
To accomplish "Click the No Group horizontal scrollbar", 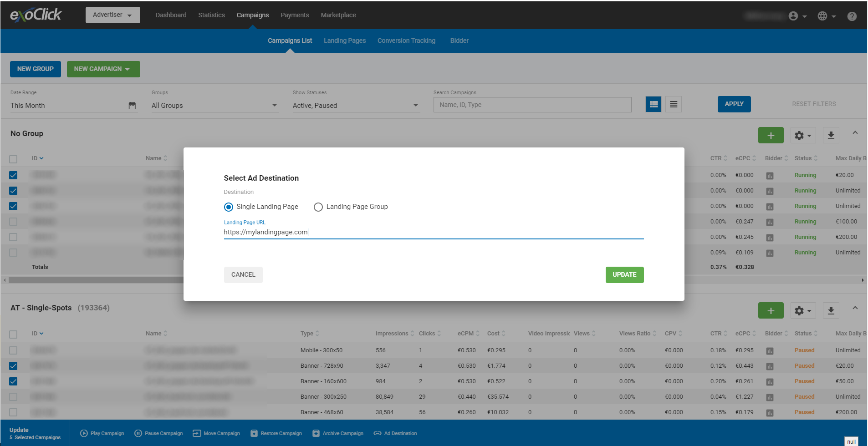I will [434, 280].
